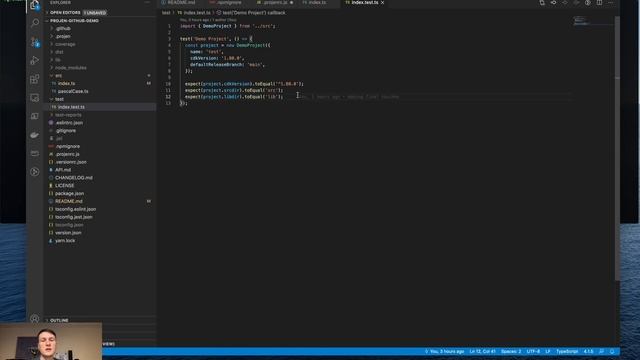The height and width of the screenshot is (360, 640).
Task: Collapse the src folder
Action: point(58,76)
